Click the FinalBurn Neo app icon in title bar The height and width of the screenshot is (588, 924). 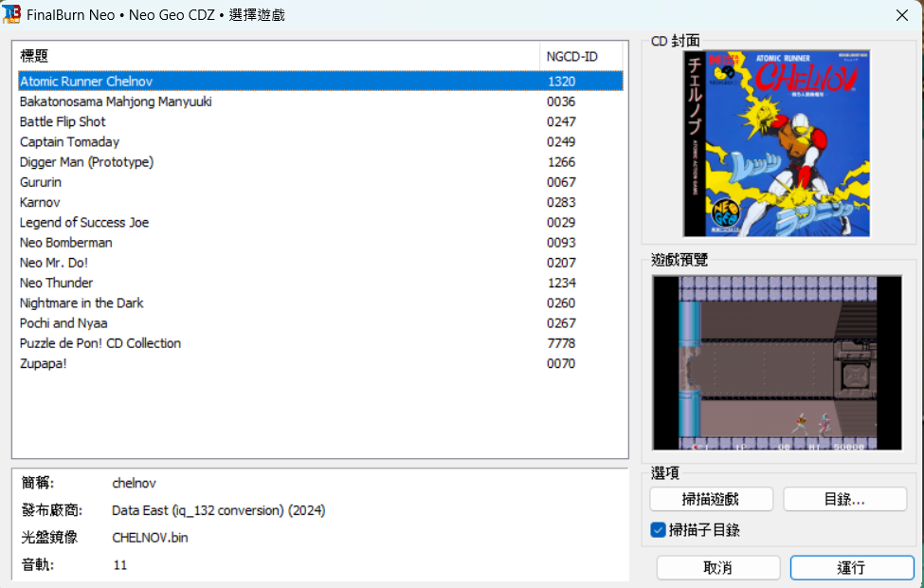[11, 14]
